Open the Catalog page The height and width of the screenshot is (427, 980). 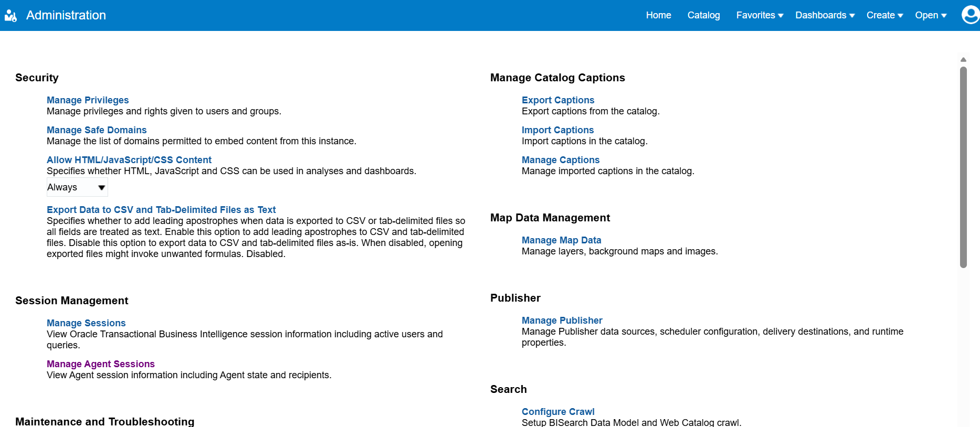[703, 15]
